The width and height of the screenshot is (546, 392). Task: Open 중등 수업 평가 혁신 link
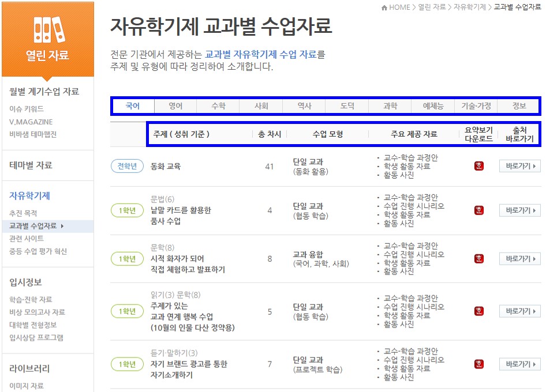(x=38, y=251)
